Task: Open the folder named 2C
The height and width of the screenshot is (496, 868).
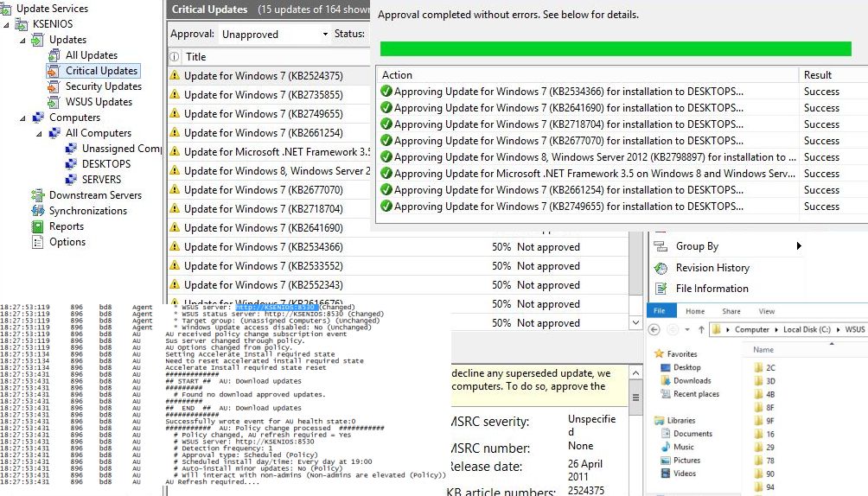Action: [x=770, y=367]
